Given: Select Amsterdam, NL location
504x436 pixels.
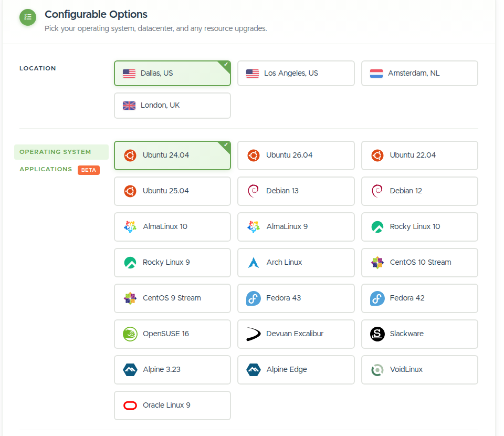Looking at the screenshot, I should [419, 74].
